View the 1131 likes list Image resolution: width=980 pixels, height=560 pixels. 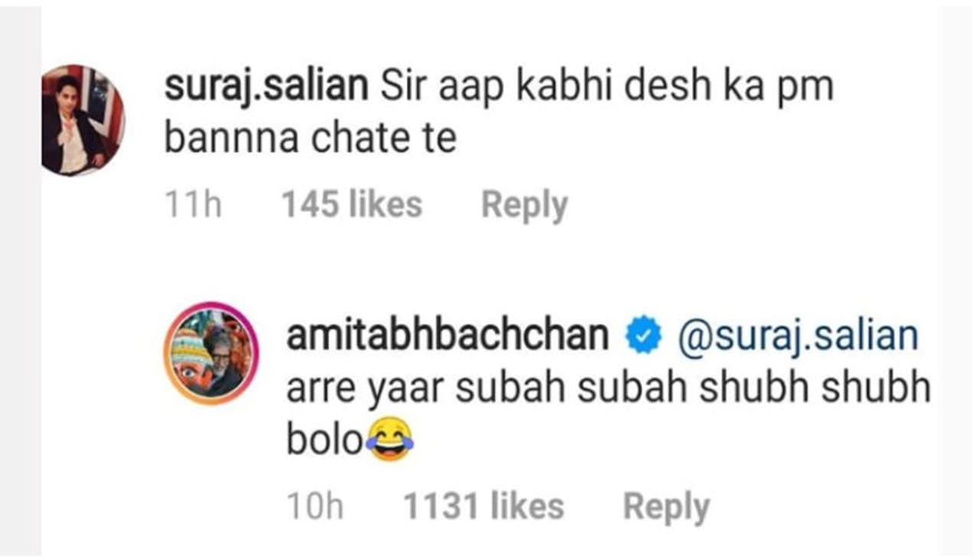(x=483, y=506)
